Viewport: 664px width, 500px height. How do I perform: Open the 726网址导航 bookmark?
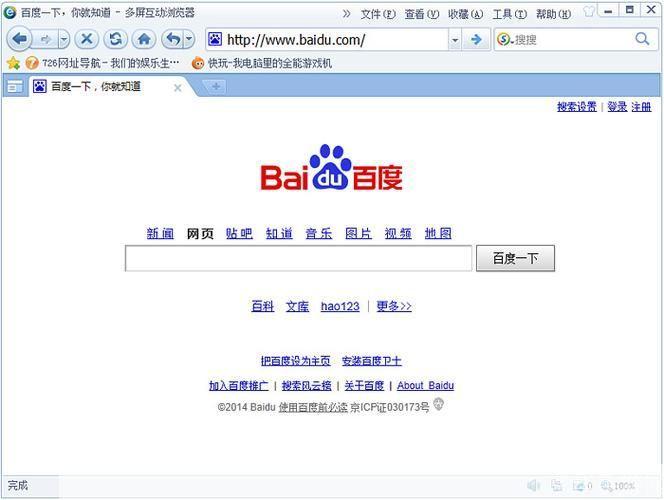click(102, 64)
